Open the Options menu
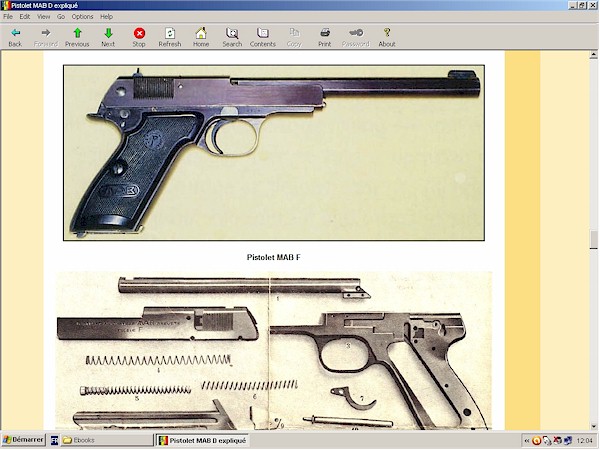This screenshot has width=600, height=450. coord(82,16)
